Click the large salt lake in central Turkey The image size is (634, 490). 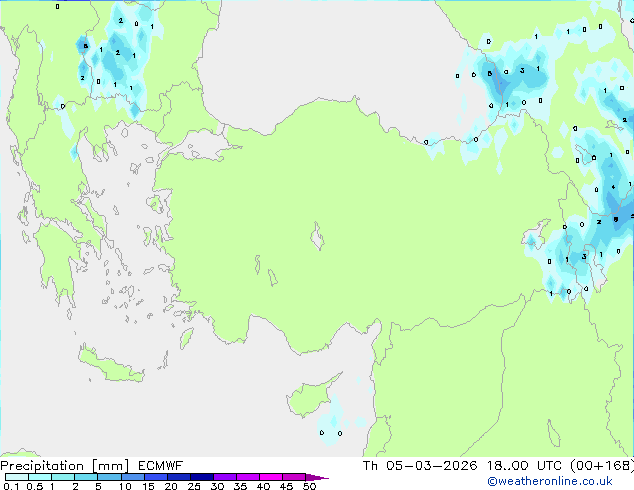click(317, 237)
